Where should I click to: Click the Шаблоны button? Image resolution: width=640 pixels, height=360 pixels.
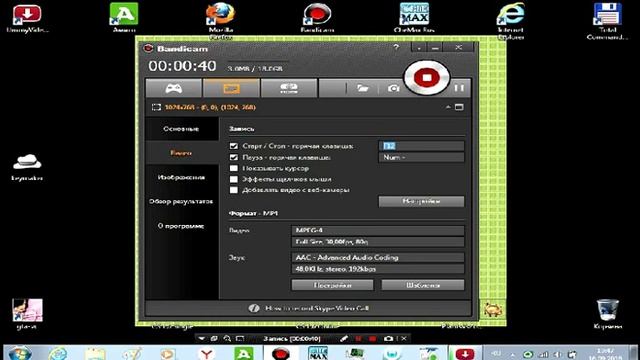pos(422,285)
